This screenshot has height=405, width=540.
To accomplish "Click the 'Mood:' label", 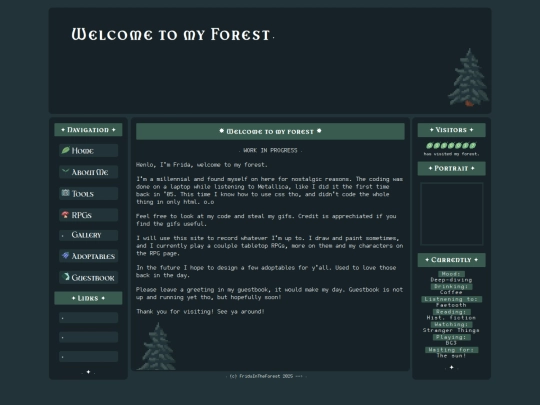I will pos(451,274).
